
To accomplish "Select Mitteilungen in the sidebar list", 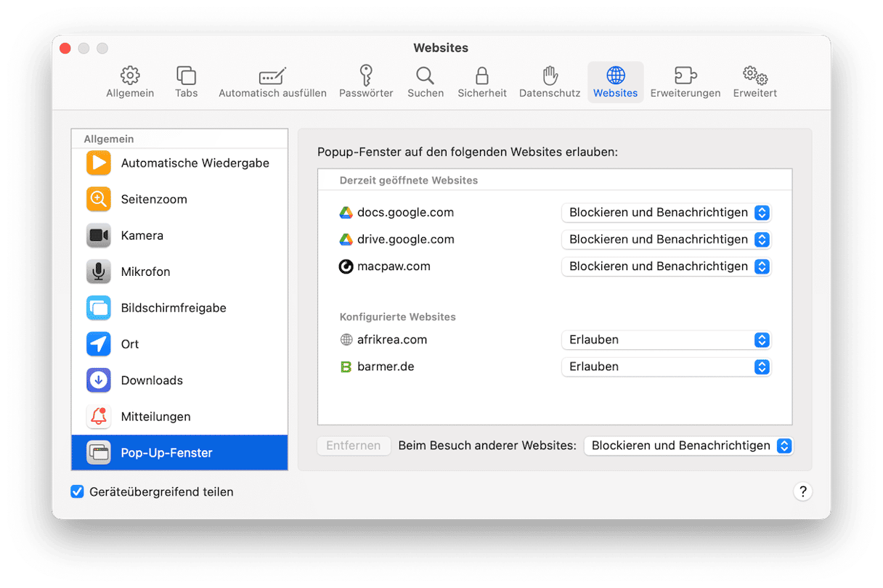I will pos(155,417).
